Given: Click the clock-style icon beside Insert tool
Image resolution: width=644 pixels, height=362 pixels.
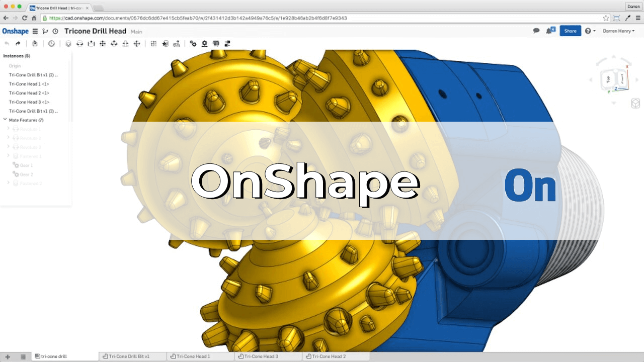Looking at the screenshot, I should [51, 44].
